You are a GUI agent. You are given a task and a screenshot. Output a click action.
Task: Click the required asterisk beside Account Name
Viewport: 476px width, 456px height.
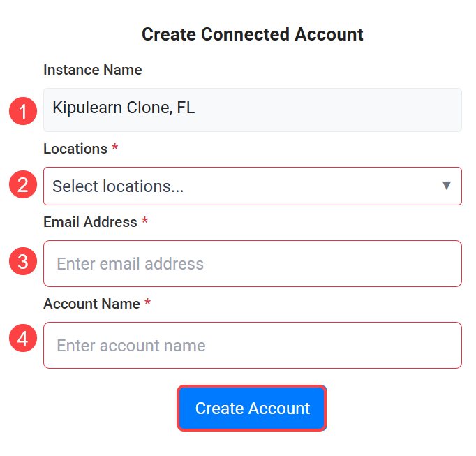pyautogui.click(x=148, y=303)
